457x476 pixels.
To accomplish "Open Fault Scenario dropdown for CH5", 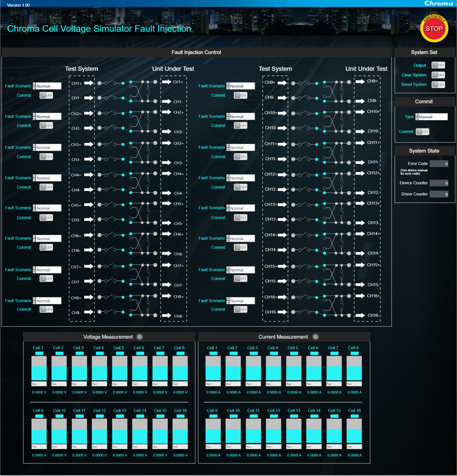I will coord(47,208).
